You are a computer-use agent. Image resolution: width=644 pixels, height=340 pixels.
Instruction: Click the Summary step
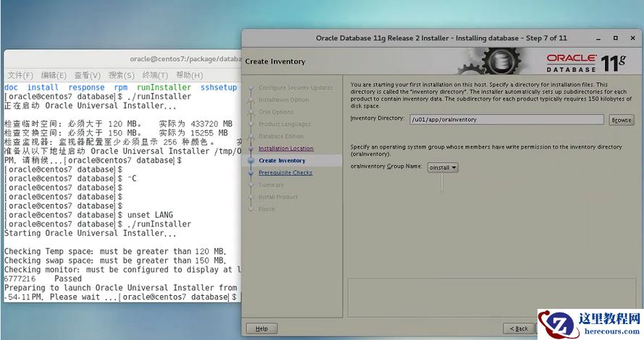click(271, 185)
